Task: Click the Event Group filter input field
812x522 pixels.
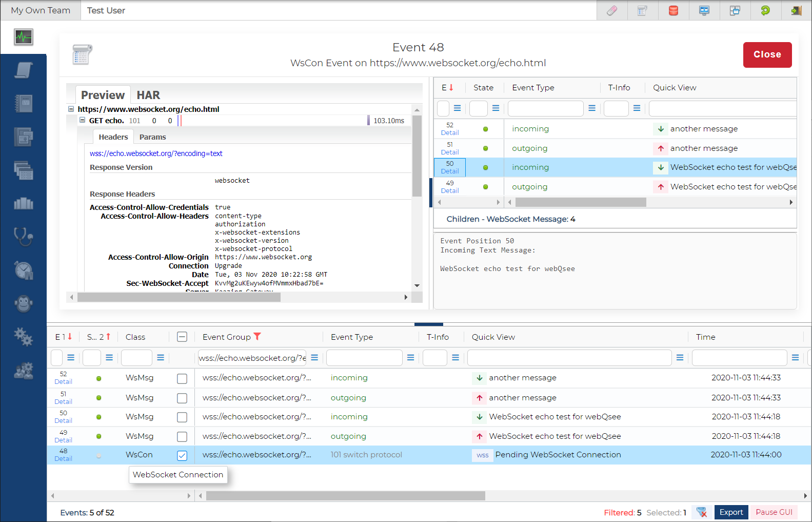Action: pyautogui.click(x=252, y=358)
